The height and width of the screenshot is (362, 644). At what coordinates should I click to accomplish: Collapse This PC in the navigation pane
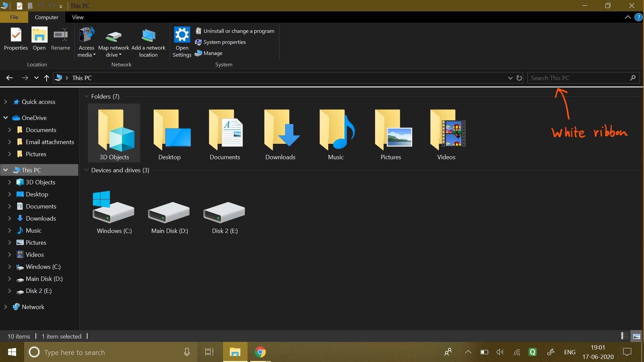[x=5, y=170]
